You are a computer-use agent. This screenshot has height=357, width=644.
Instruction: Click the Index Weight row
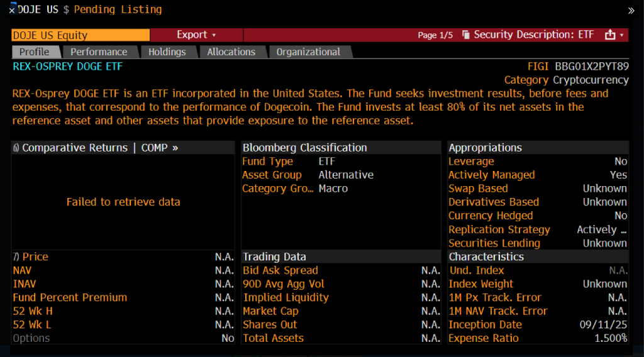[x=538, y=284]
